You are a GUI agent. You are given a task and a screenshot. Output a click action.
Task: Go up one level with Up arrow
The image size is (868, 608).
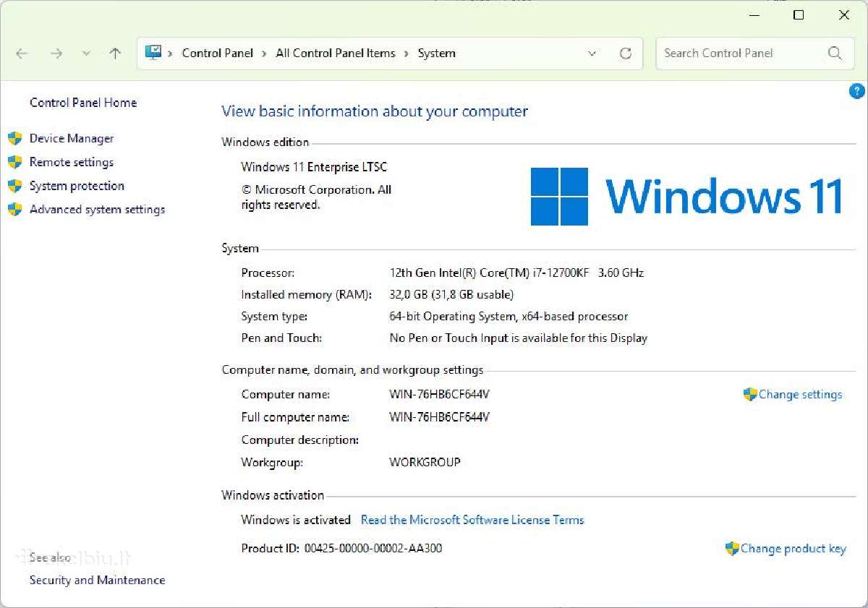115,53
